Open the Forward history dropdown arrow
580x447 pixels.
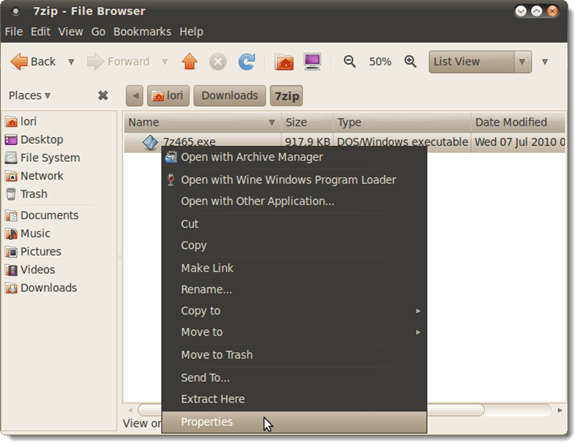[x=165, y=61]
